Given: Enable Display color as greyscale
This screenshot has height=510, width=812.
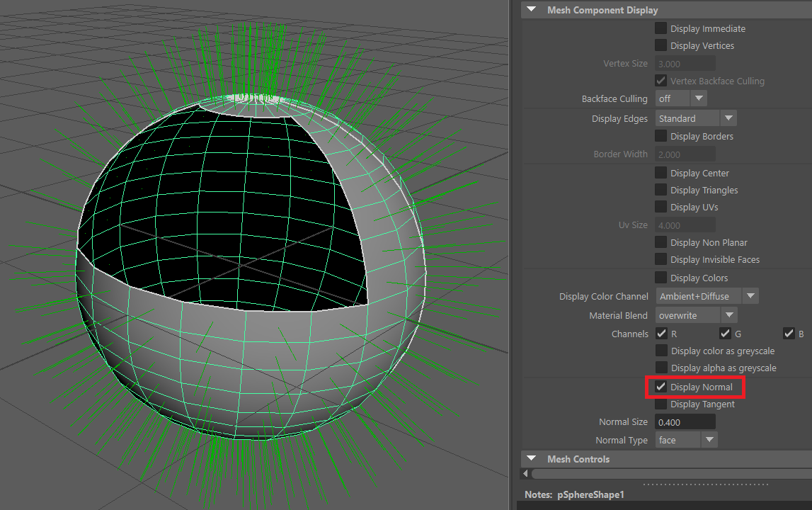Looking at the screenshot, I should [661, 351].
